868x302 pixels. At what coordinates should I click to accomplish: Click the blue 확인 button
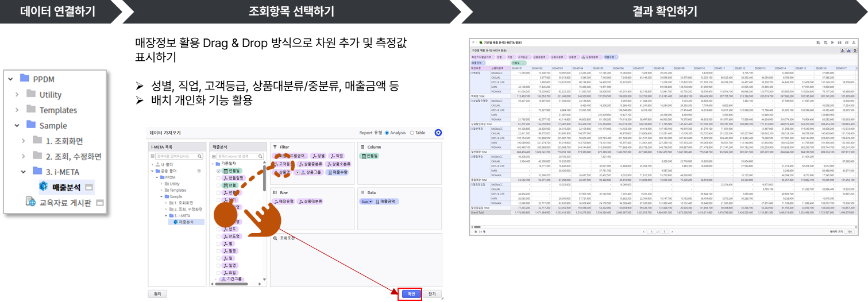point(411,293)
